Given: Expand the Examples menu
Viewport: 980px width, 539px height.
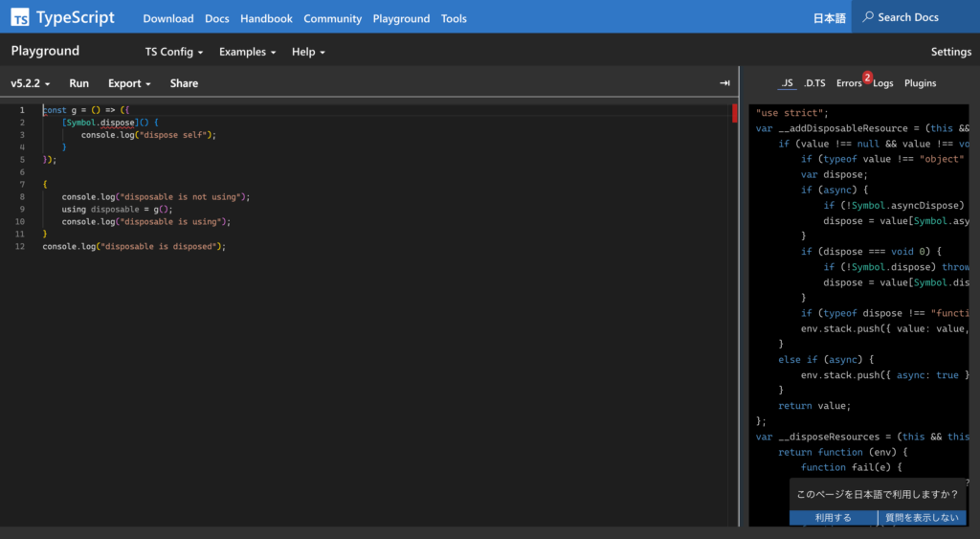Looking at the screenshot, I should tap(247, 52).
